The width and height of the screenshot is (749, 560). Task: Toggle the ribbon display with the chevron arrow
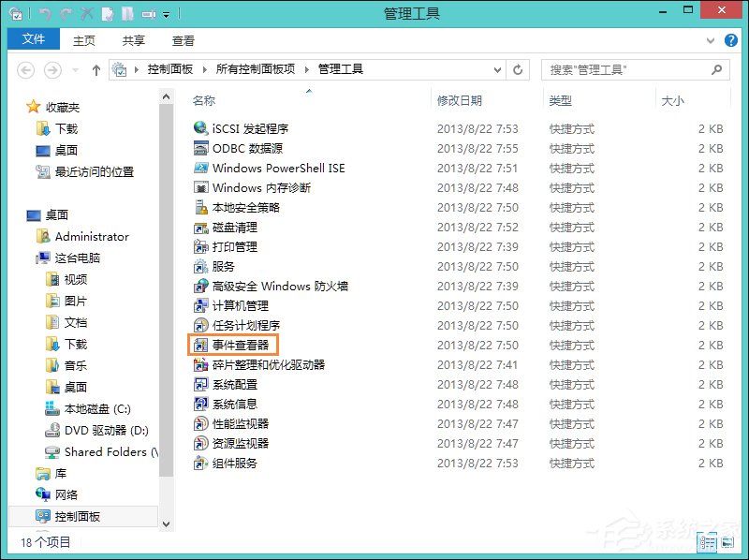(711, 40)
